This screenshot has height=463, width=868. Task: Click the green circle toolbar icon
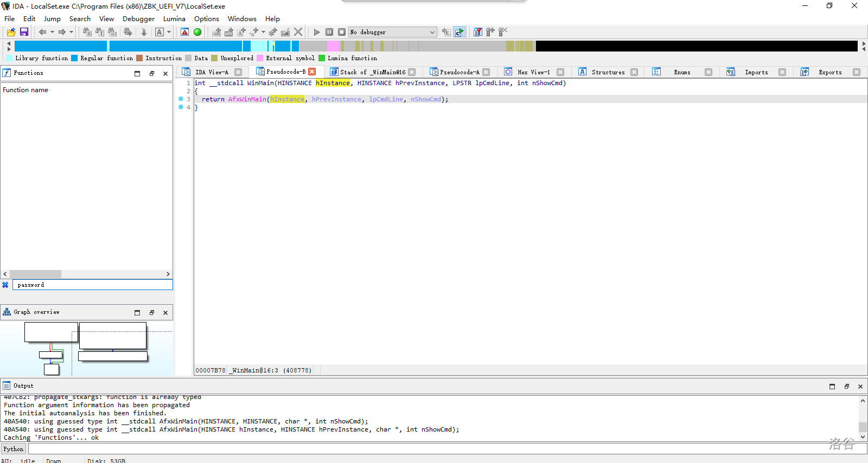point(197,32)
